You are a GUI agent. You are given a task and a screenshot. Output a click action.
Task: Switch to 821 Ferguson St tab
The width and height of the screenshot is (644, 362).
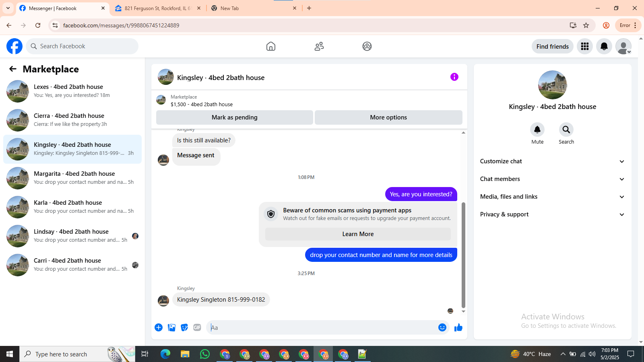[158, 8]
